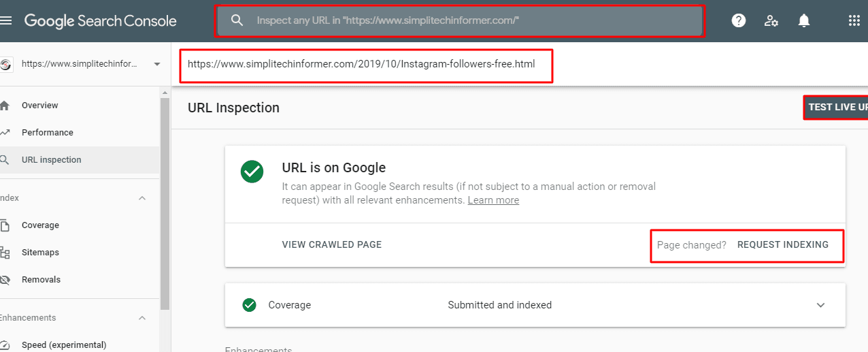Click the Google Search Console logo
The height and width of the screenshot is (352, 868).
(x=101, y=21)
